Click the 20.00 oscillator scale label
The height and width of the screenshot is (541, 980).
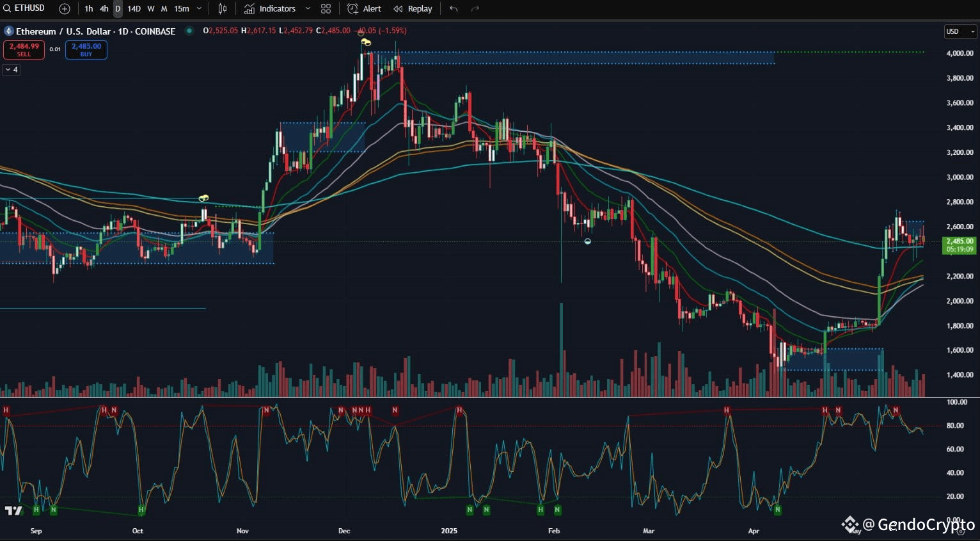pyautogui.click(x=956, y=496)
